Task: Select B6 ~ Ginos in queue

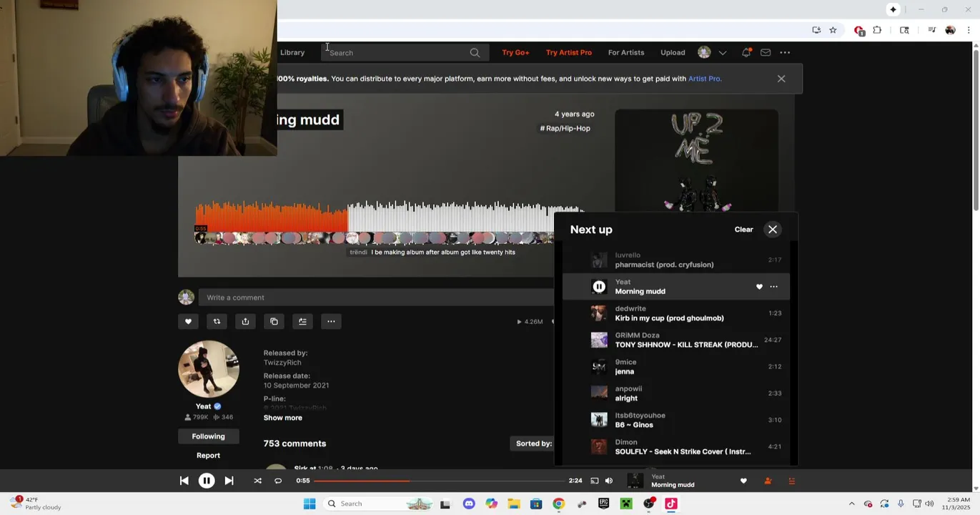Action: (x=676, y=420)
